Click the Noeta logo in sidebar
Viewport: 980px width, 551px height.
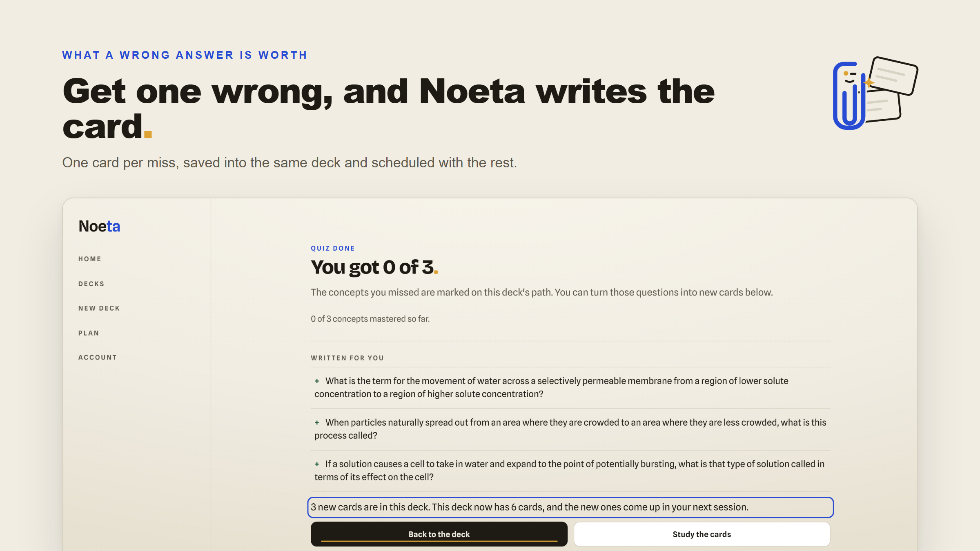pos(99,226)
